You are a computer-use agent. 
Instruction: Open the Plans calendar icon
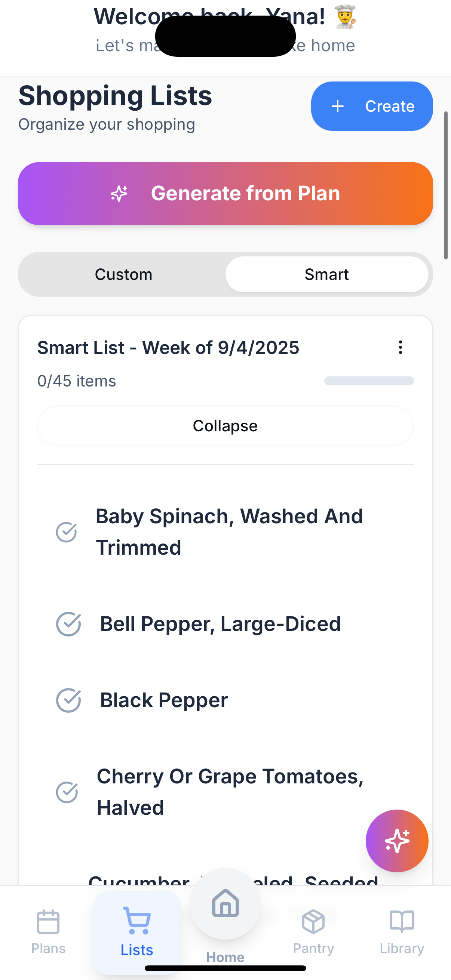(x=48, y=922)
